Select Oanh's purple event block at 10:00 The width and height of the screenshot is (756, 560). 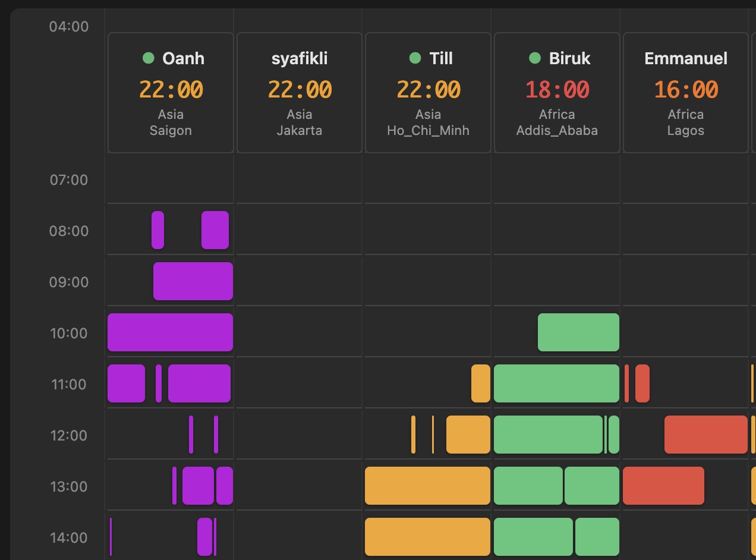coord(169,332)
